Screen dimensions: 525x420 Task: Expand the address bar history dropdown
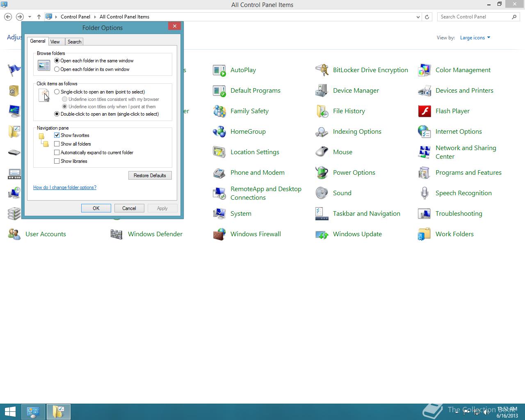[418, 17]
